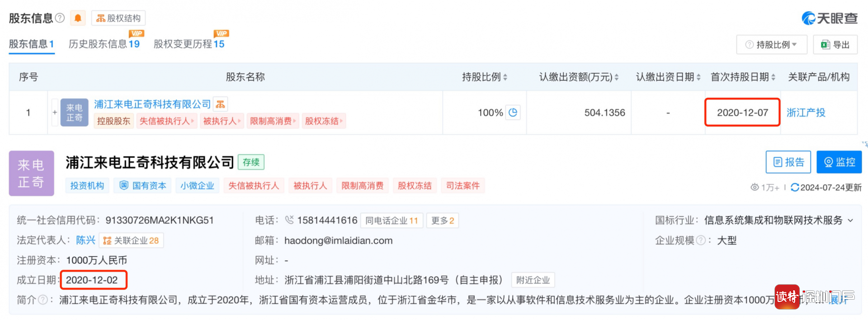This screenshot has height=320, width=868.
Task: Switch to the 股东信息 1 tab
Action: [x=32, y=44]
